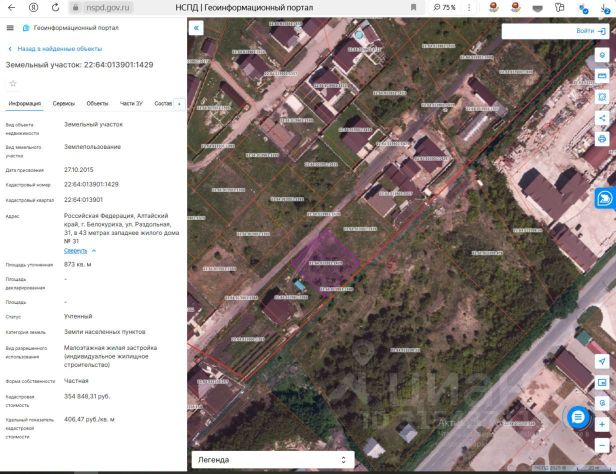Collapse the address with Свернуть
Image resolution: width=616 pixels, height=474 pixels.
pyautogui.click(x=80, y=251)
